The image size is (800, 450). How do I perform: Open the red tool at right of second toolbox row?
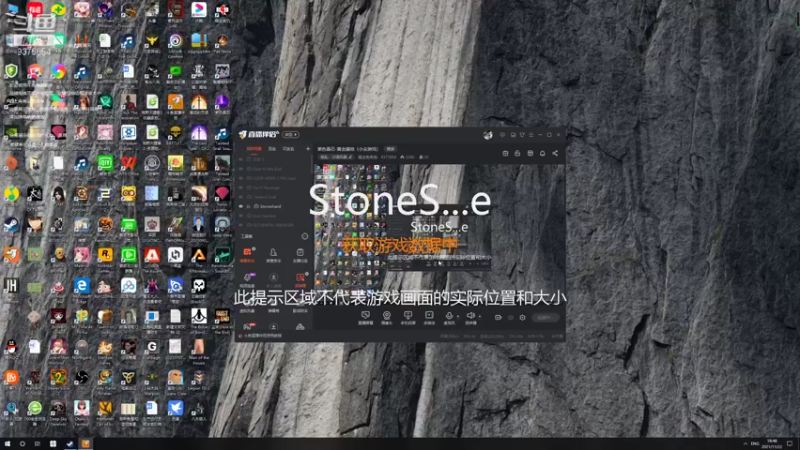pyautogui.click(x=300, y=280)
